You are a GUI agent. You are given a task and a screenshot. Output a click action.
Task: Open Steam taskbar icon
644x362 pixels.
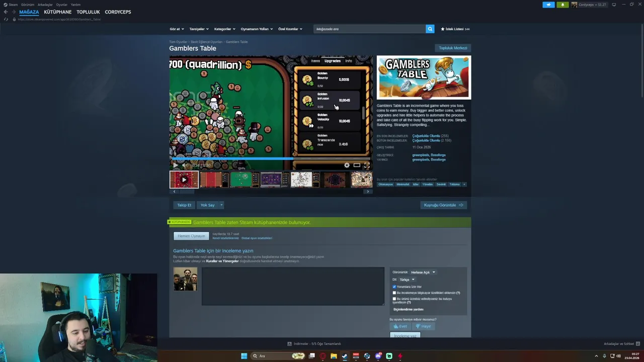tap(345, 356)
